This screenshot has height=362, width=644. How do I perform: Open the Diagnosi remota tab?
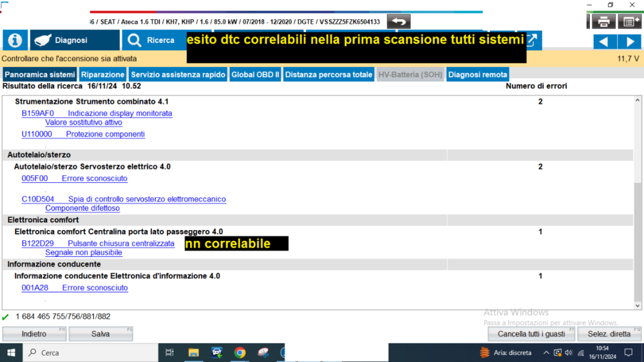click(x=478, y=75)
